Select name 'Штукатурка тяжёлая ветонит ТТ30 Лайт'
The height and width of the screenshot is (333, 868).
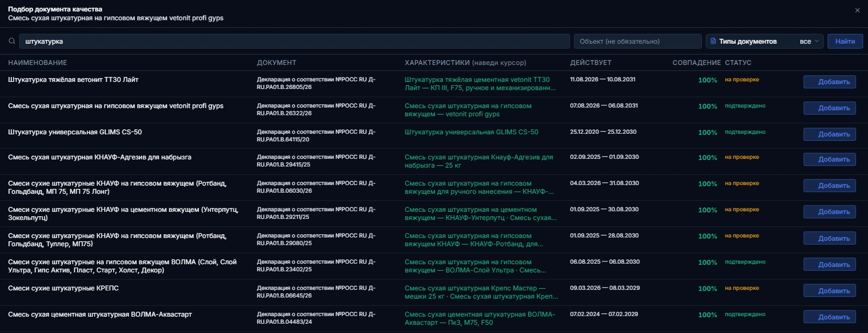[73, 80]
